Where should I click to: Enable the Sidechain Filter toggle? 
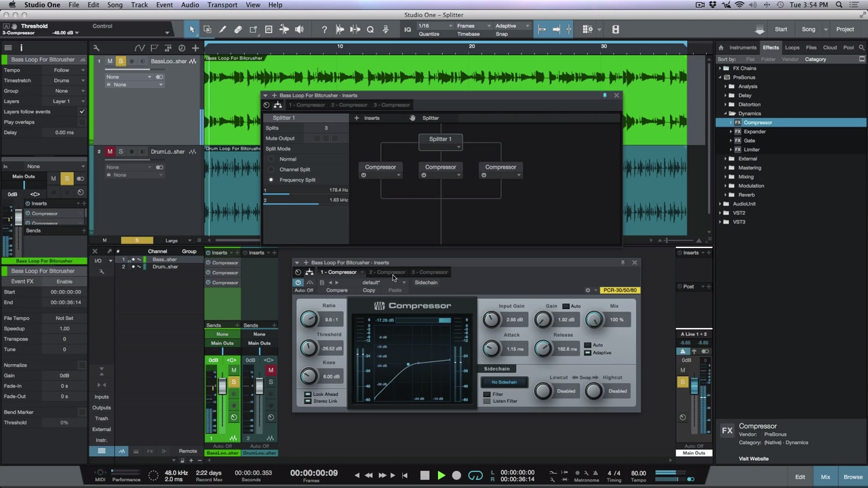487,394
